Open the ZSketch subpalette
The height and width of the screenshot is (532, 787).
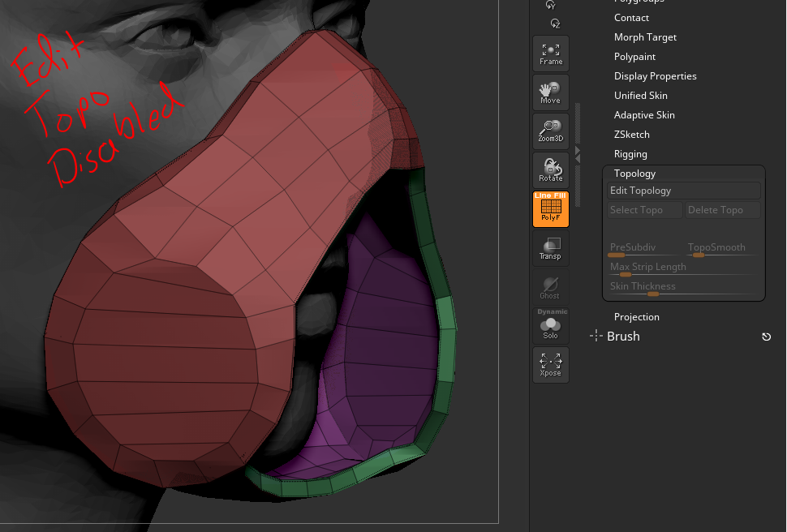tap(631, 135)
